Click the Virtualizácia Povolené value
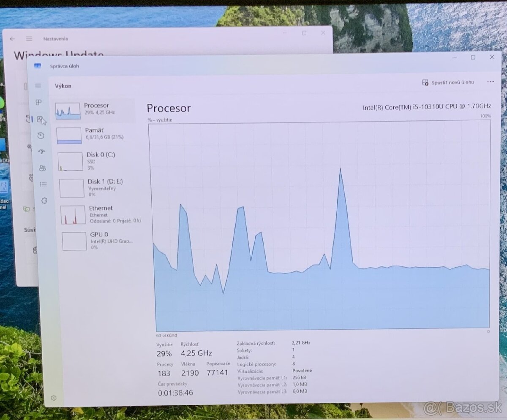Viewport: 507px width, 420px height. pyautogui.click(x=302, y=371)
